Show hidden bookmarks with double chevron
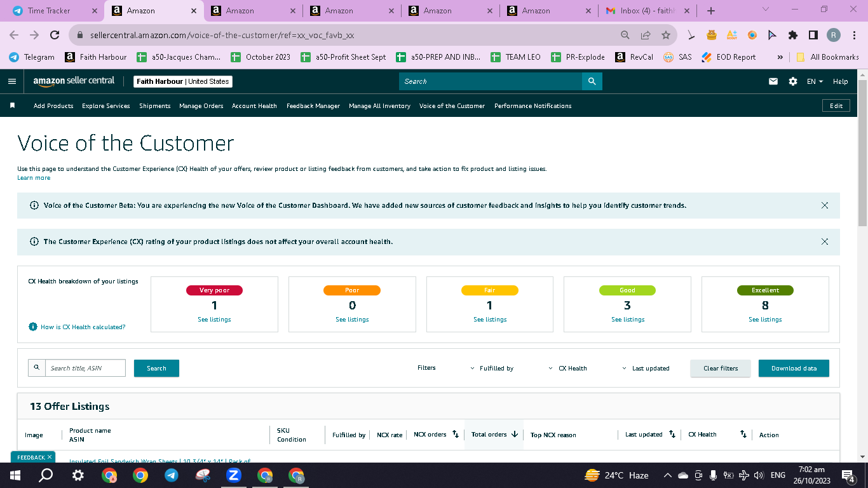The width and height of the screenshot is (868, 488). [780, 57]
